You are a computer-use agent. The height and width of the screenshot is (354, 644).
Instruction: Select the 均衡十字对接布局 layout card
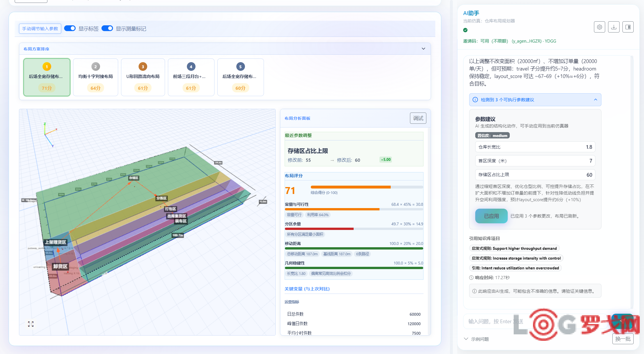(x=95, y=77)
